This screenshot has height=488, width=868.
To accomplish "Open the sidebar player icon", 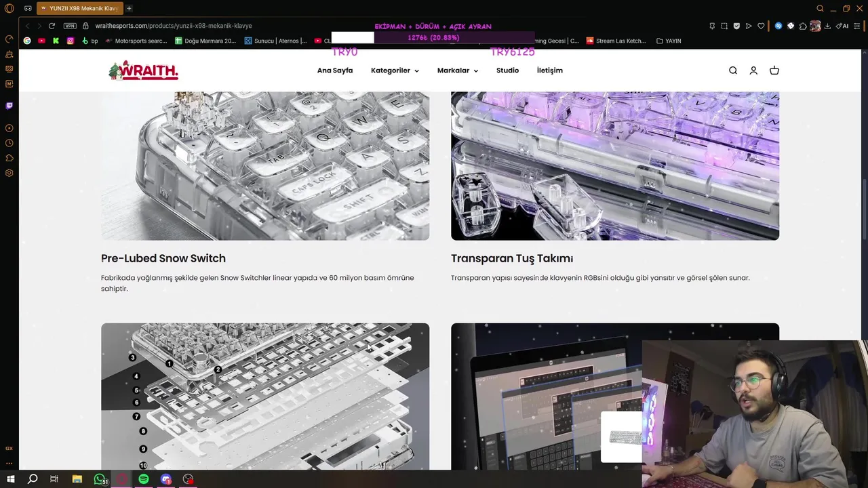I will (9, 128).
